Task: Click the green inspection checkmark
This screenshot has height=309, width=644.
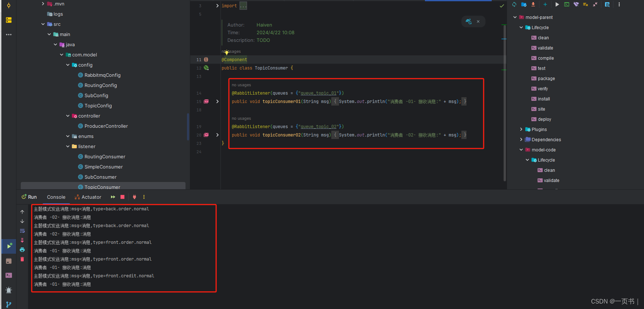Action: coord(502,6)
